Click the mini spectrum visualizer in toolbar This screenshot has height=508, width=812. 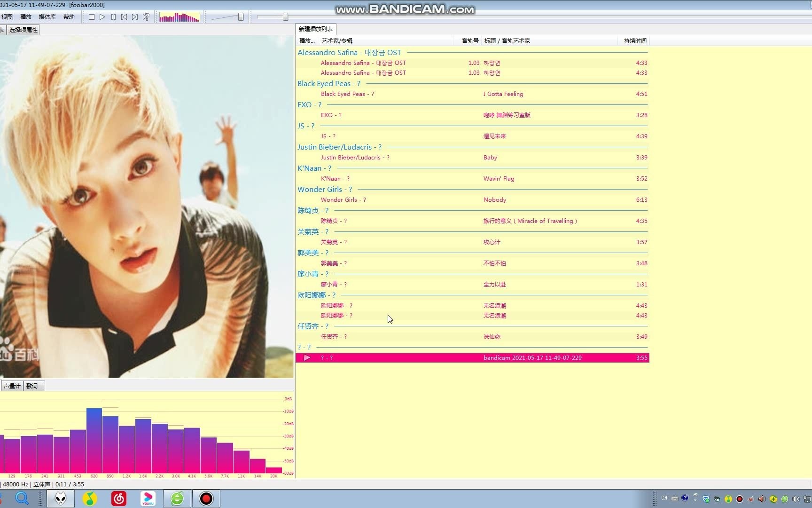tap(180, 17)
